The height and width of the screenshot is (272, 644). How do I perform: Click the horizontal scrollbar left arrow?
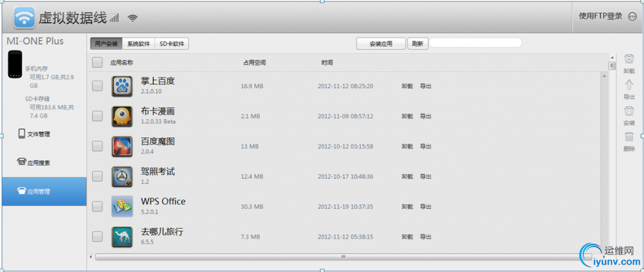(91, 257)
